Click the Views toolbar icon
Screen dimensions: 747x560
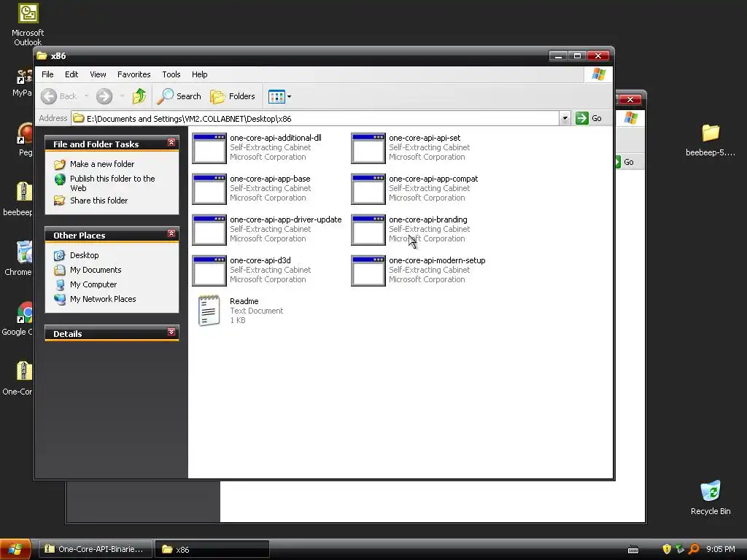click(276, 96)
